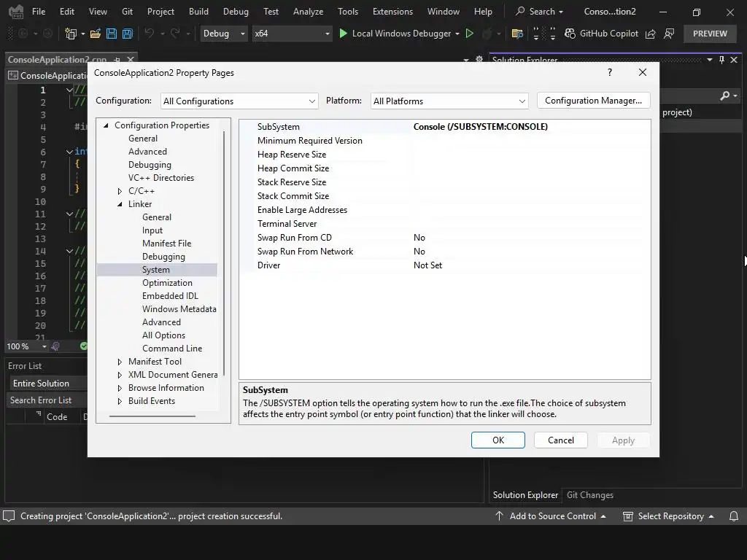Click the notifications bell in status bar
This screenshot has width=747, height=560.
(x=734, y=516)
